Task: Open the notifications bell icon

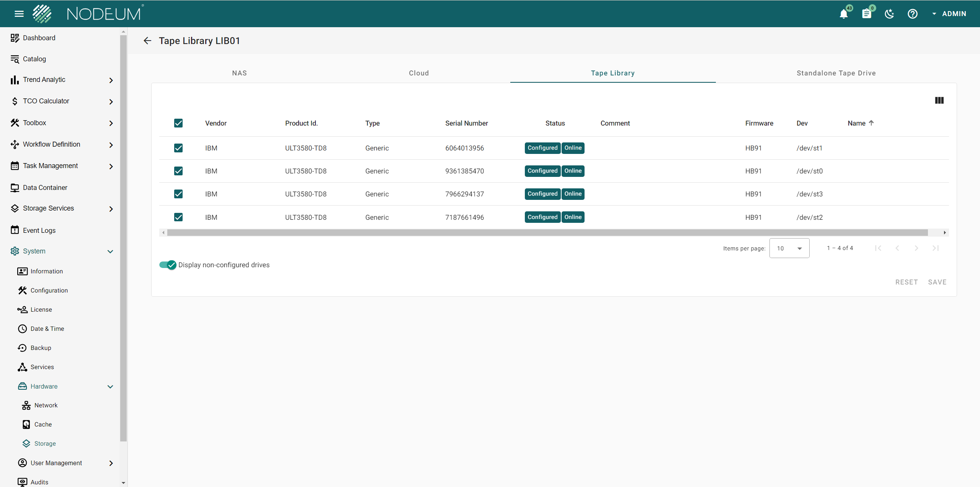Action: pos(843,14)
